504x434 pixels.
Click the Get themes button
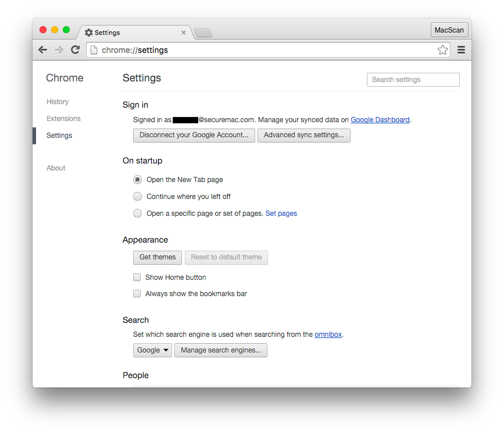[158, 257]
